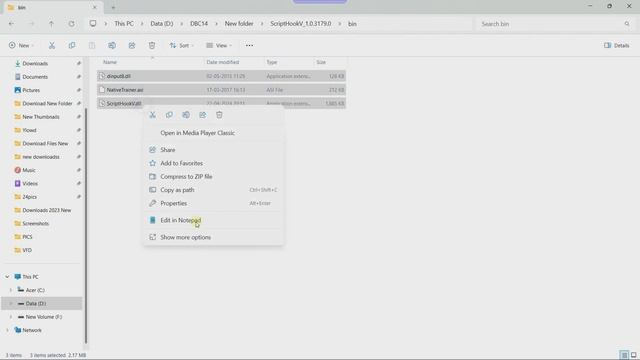Choose Add to Favorites

coord(213,163)
